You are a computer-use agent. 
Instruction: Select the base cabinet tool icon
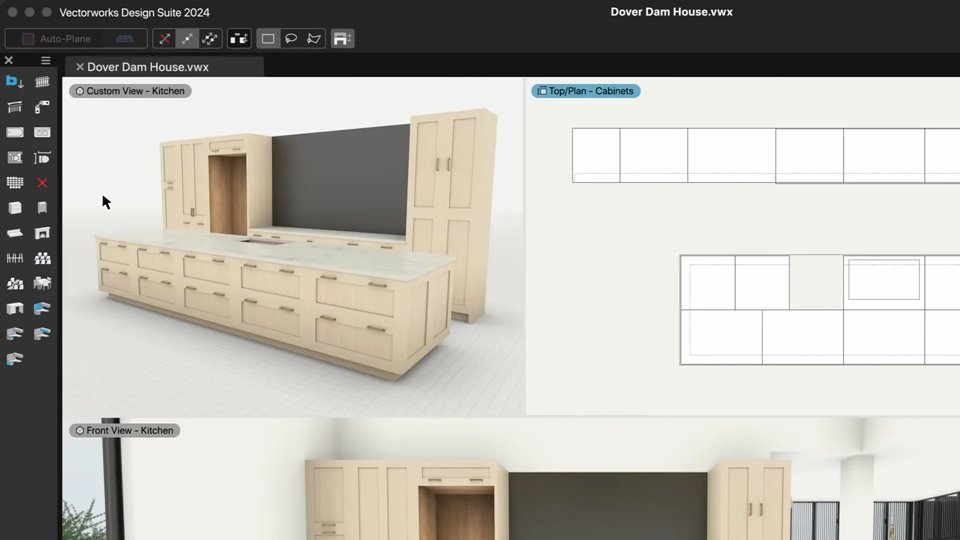coord(15,208)
